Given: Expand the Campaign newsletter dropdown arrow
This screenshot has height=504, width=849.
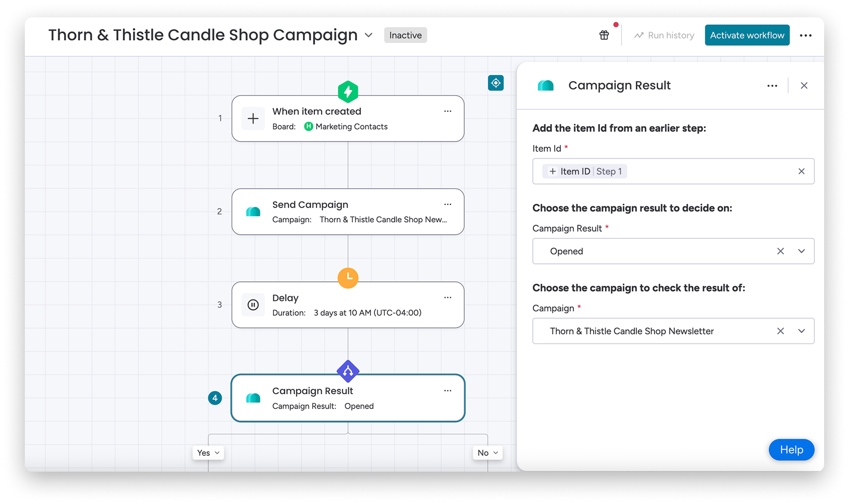Looking at the screenshot, I should pyautogui.click(x=801, y=331).
